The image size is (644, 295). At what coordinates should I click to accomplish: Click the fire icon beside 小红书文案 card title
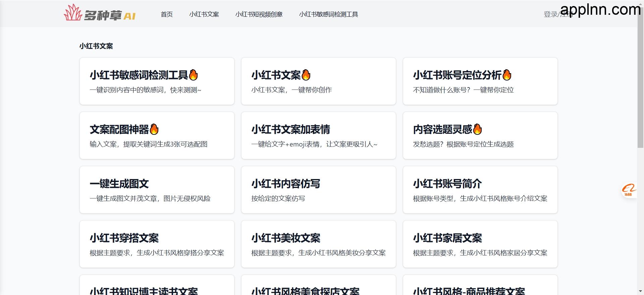click(306, 75)
